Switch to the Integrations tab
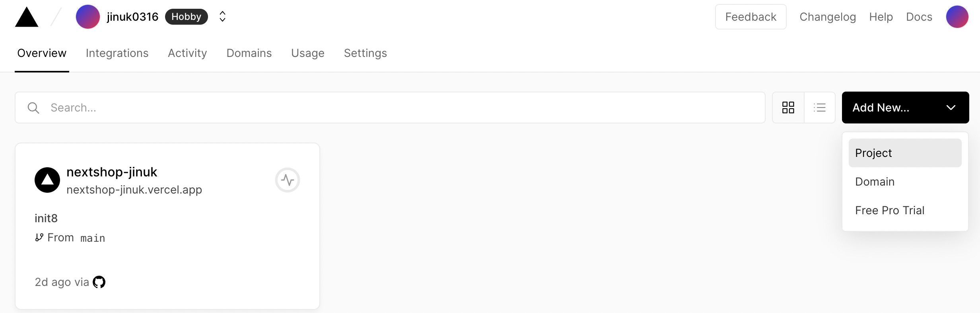 click(x=117, y=53)
